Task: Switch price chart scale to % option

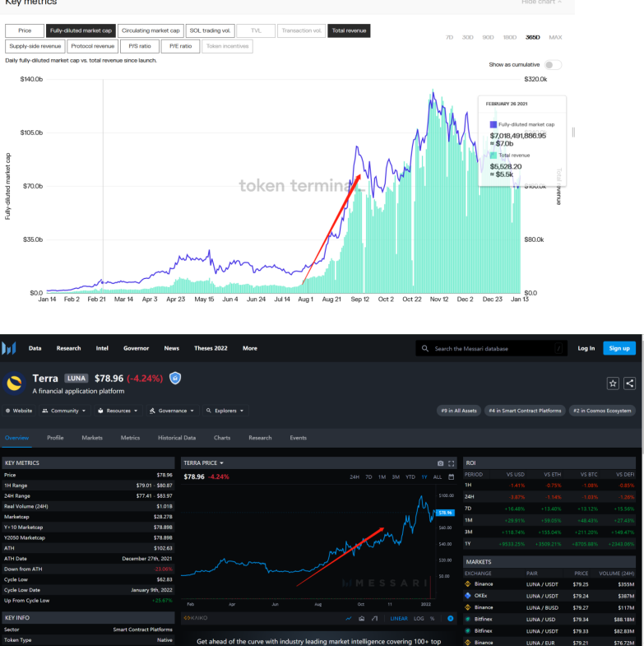Action: pos(432,618)
